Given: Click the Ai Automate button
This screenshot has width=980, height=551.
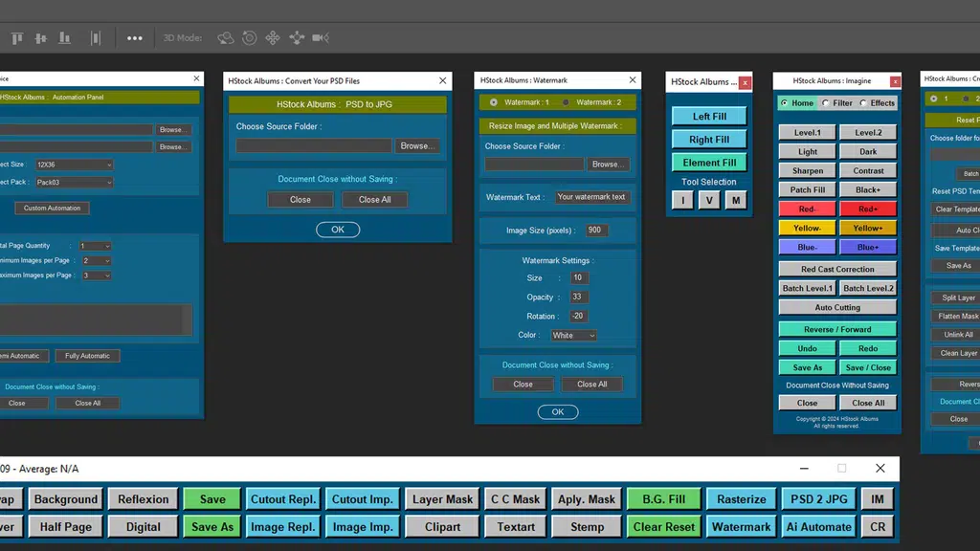Looking at the screenshot, I should click(x=819, y=527).
